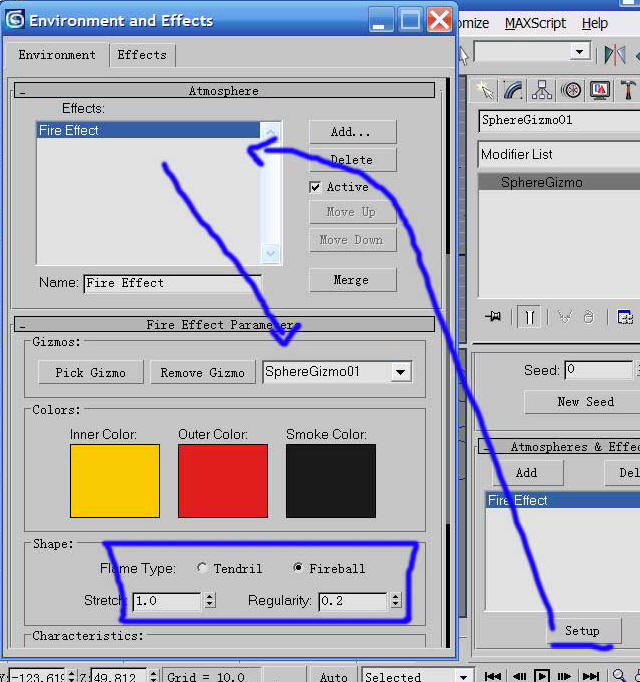
Task: Click the Pick Gizmo button
Action: click(90, 372)
